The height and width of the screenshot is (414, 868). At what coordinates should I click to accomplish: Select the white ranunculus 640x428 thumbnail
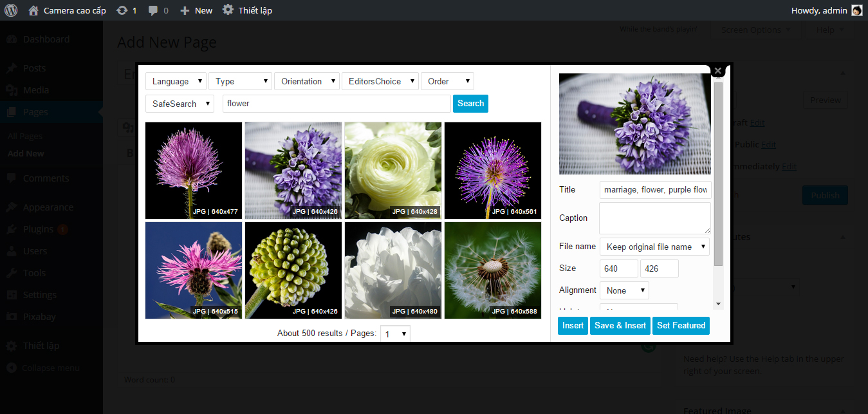tap(393, 171)
